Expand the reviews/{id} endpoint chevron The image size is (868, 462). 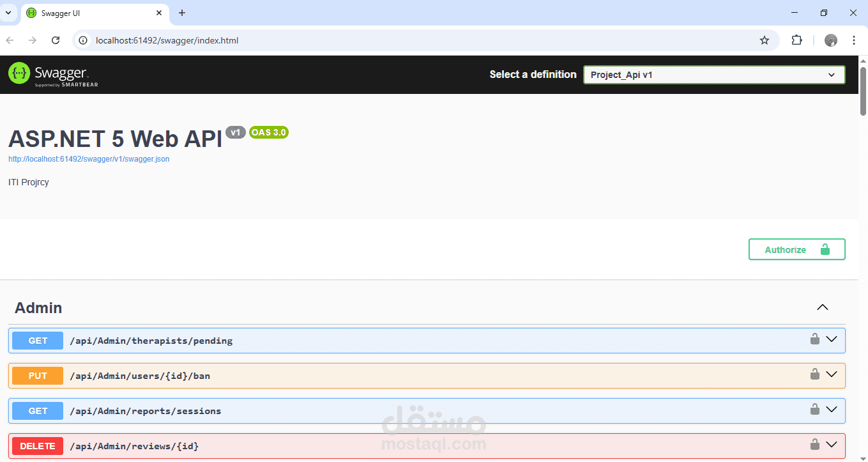(x=832, y=445)
